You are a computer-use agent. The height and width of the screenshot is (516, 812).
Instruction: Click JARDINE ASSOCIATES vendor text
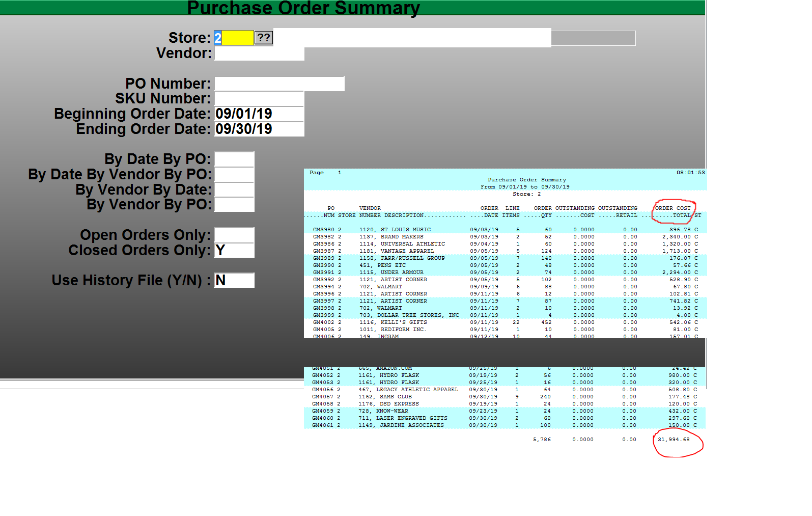coord(412,425)
